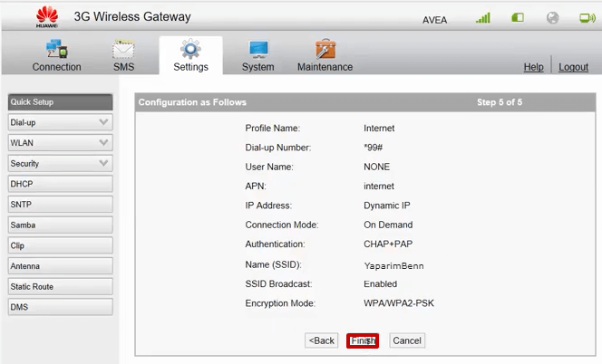Viewport: 602px width, 364px height.
Task: Select the SSID value YaparimBenn
Action: point(393,266)
